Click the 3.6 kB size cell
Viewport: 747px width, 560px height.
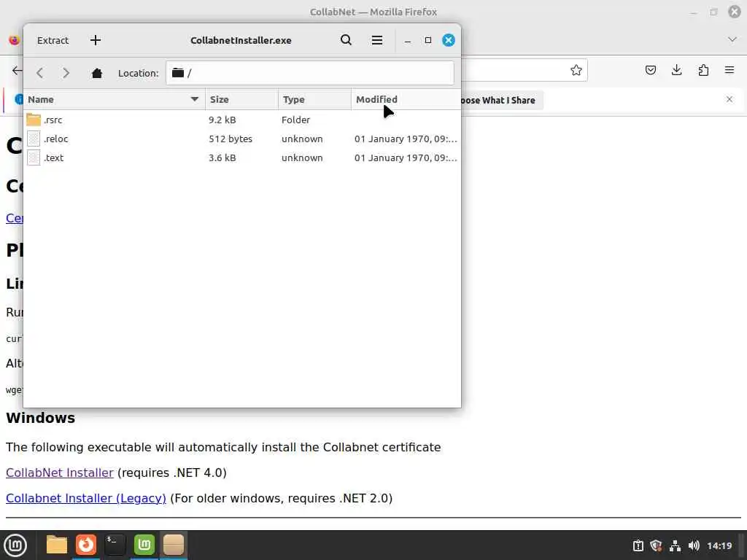[222, 158]
